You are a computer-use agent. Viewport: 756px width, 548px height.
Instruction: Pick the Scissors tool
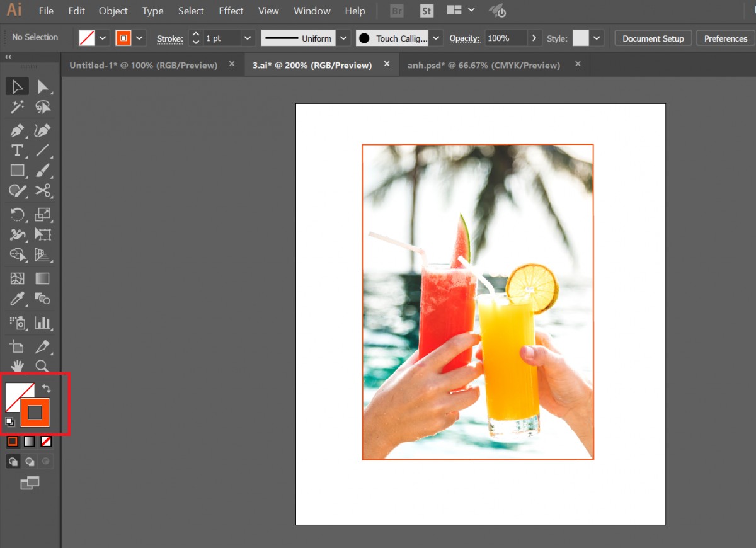pos(42,191)
